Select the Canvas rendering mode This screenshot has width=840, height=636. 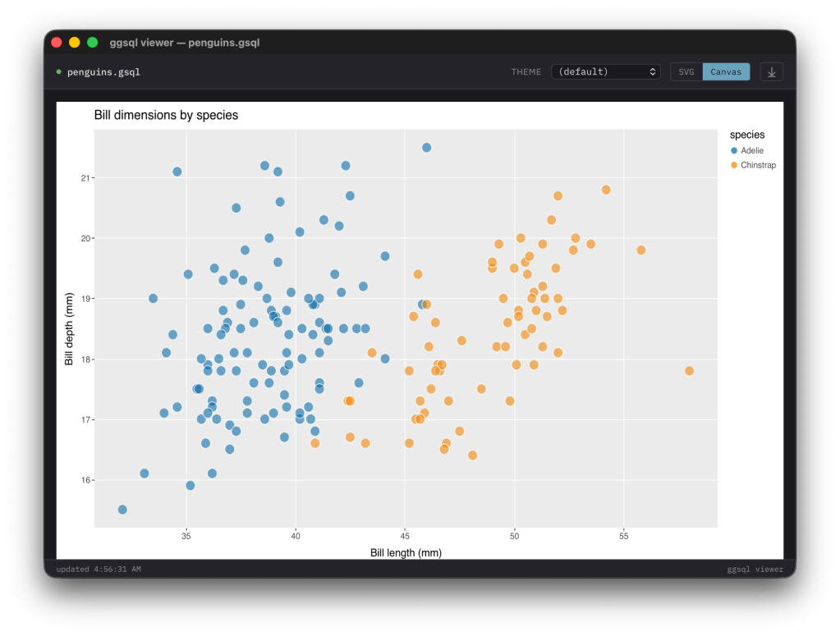(726, 72)
